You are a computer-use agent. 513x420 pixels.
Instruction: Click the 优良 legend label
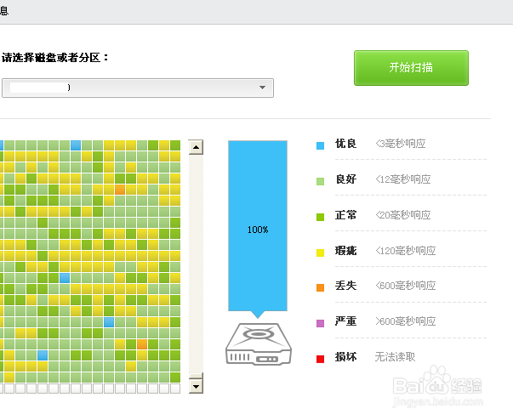pos(345,144)
